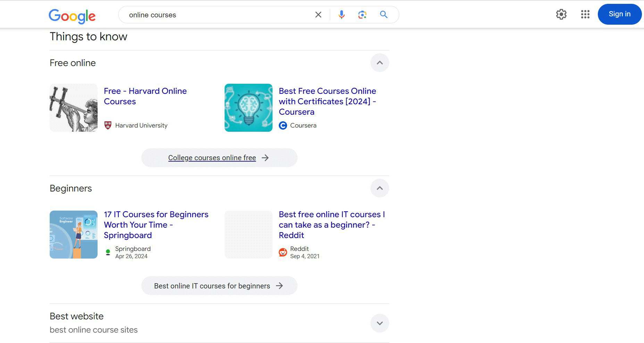Click arrow in Best online IT courses chip
Screen dimensions: 644x343
(x=279, y=286)
